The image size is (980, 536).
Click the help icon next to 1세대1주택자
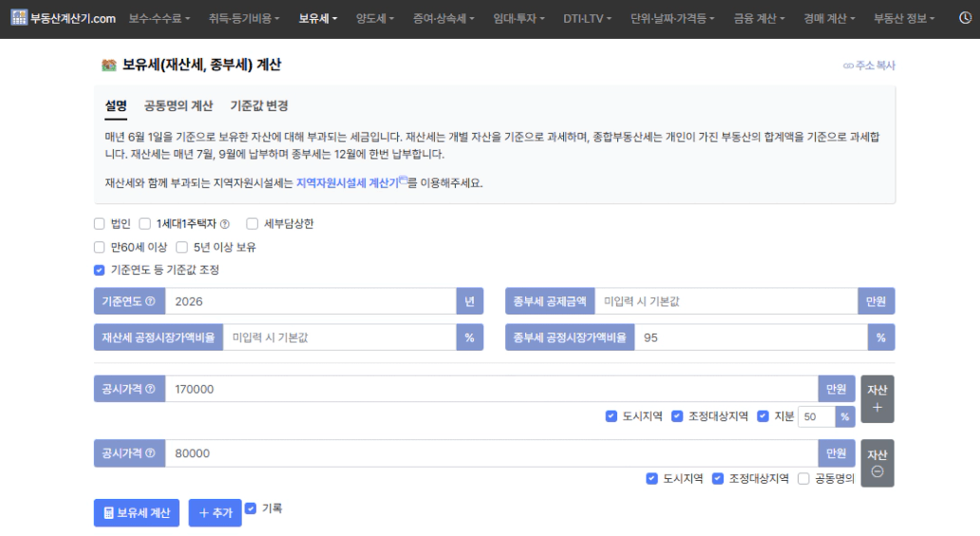pos(225,224)
